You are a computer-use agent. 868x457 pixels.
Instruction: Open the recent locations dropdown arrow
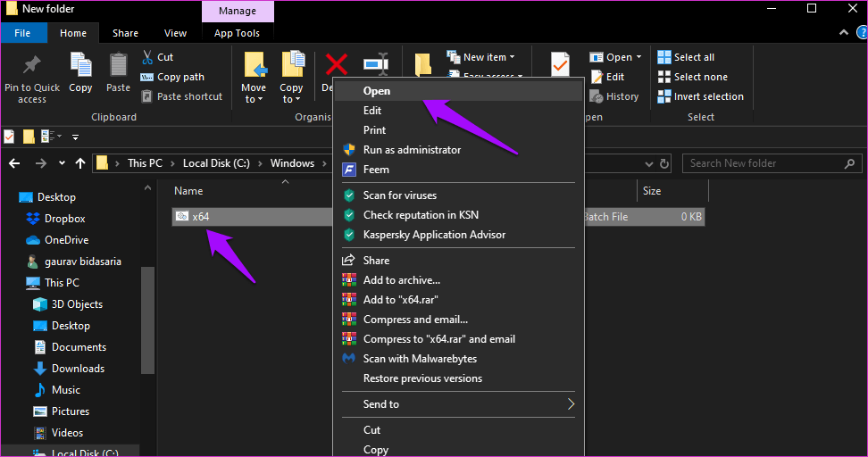62,163
